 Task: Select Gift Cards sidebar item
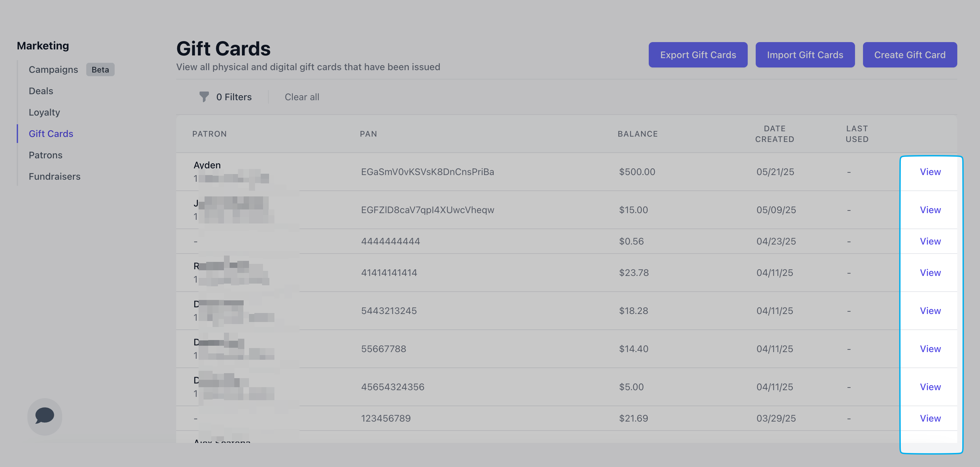point(50,134)
